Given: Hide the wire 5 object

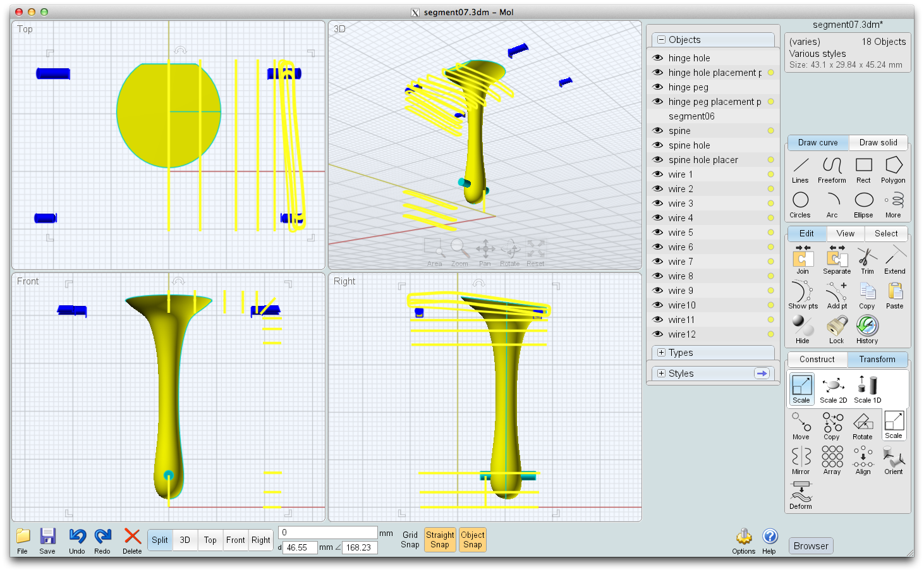Looking at the screenshot, I should (x=658, y=232).
